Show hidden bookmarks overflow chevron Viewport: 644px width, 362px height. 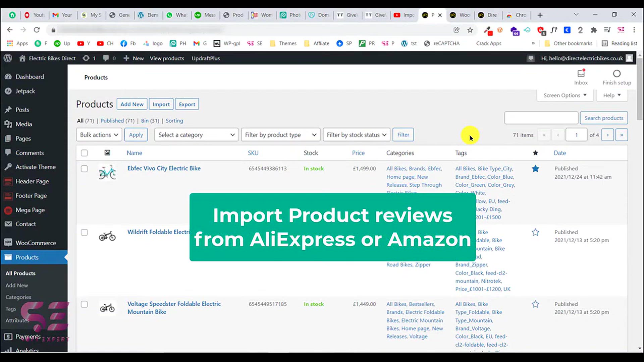click(x=533, y=43)
